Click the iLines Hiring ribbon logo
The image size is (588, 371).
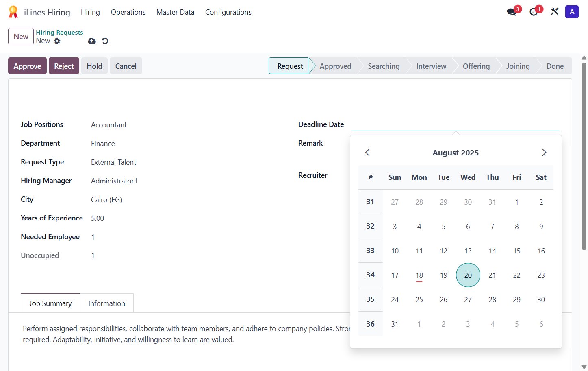coord(13,12)
